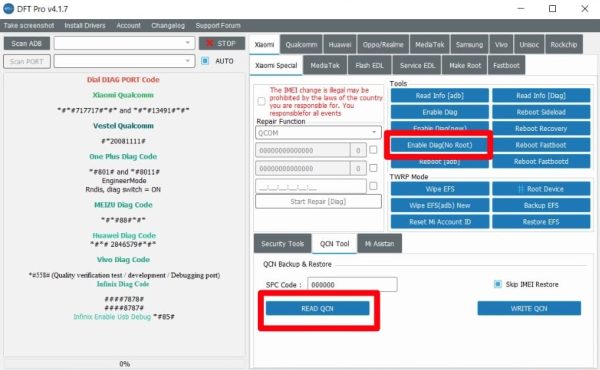Select the Service EDL sub-tab
The image size is (600, 370).
pyautogui.click(x=417, y=65)
